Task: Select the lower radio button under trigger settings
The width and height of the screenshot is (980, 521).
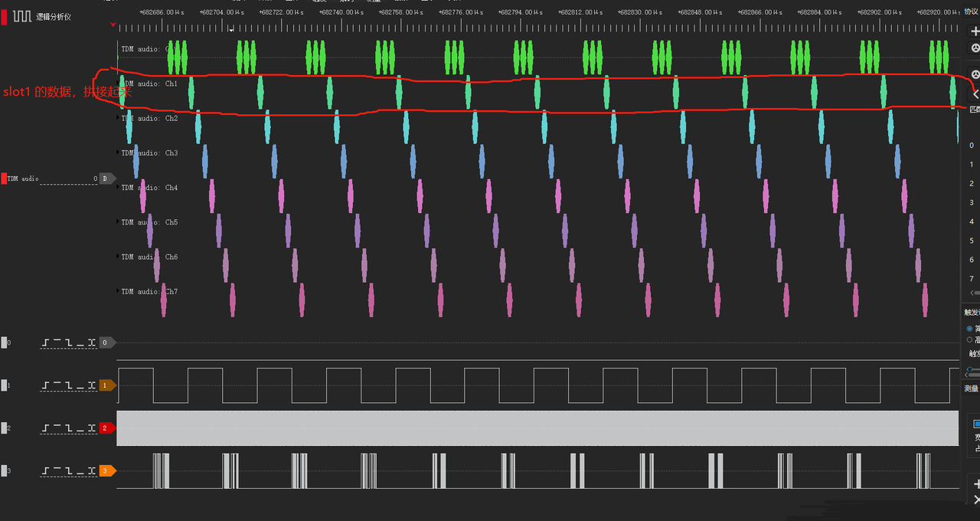Action: (x=970, y=339)
